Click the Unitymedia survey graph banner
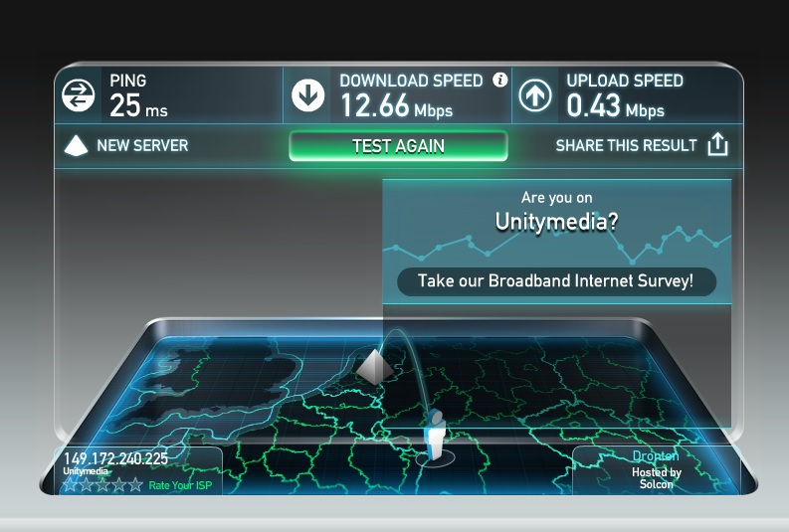Screen dimensions: 789x532 point(556,242)
